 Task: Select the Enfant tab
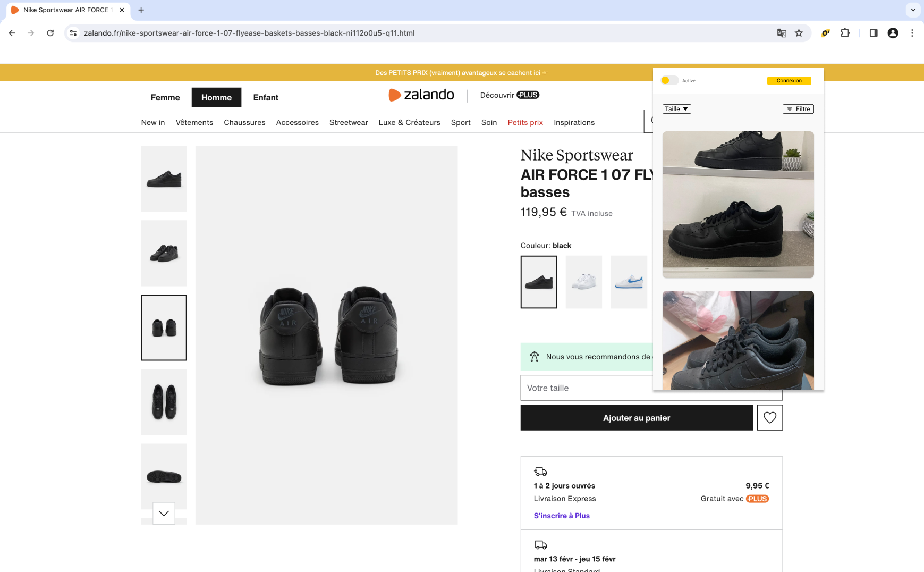(x=266, y=97)
